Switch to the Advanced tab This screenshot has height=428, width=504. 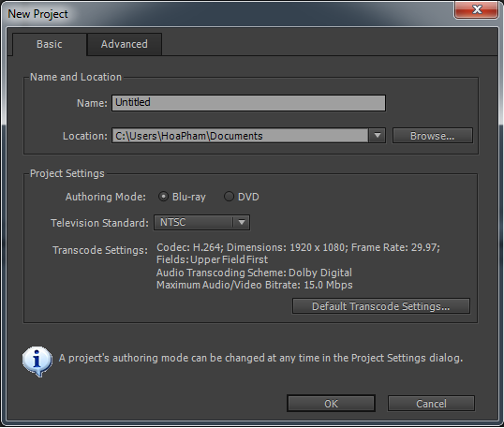(x=125, y=44)
